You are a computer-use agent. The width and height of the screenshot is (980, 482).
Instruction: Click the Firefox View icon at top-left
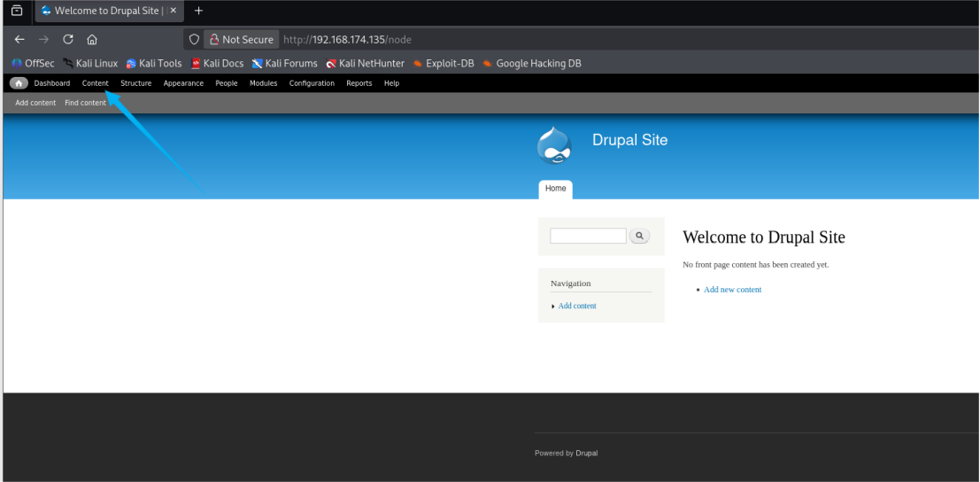coord(17,11)
